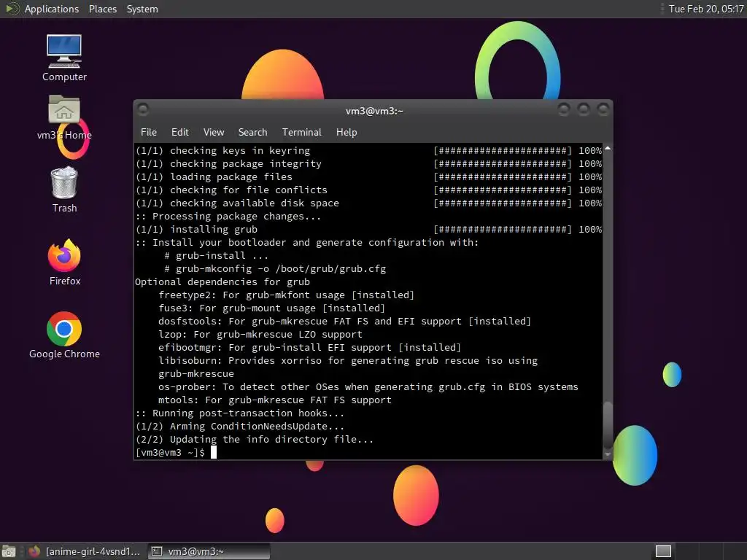Click 'checking keys in keyring' line

tap(222, 150)
